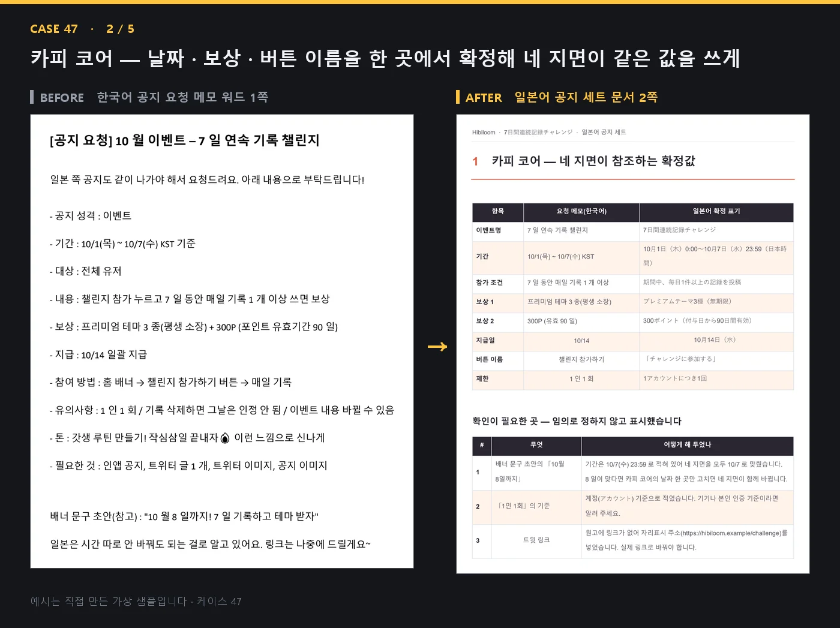This screenshot has height=628, width=840.
Task: Select the caption "일본어 공지 세트 문서 2쪽"
Action: tap(586, 97)
